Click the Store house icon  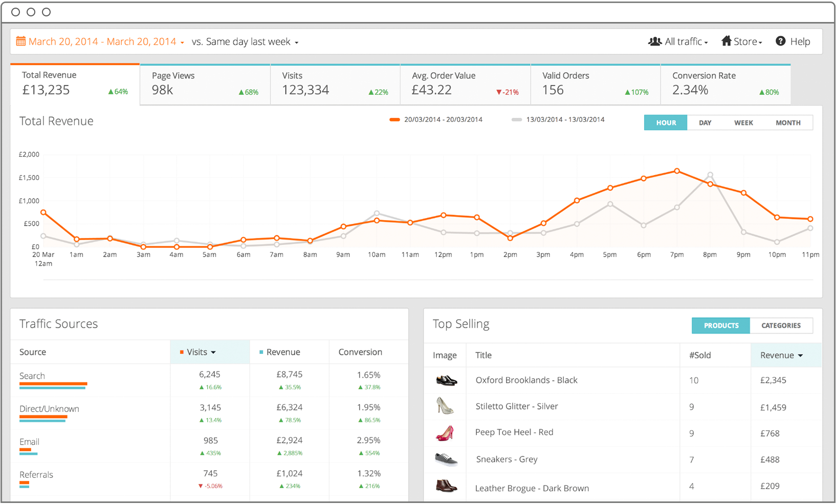point(726,41)
